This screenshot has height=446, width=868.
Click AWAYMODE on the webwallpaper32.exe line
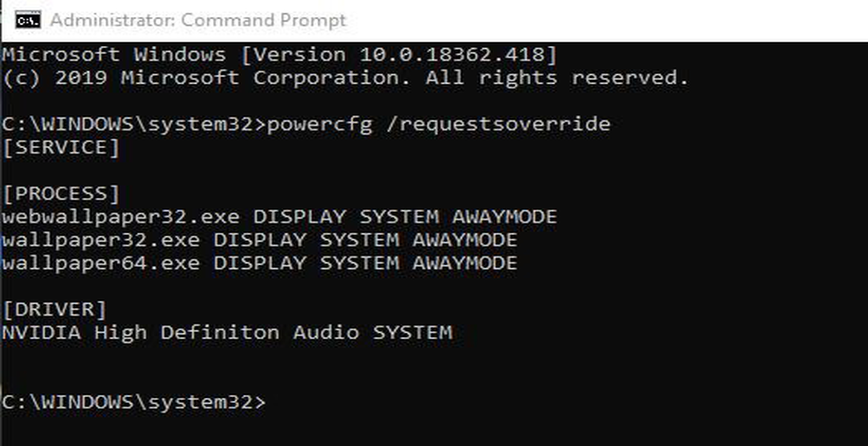pyautogui.click(x=505, y=217)
